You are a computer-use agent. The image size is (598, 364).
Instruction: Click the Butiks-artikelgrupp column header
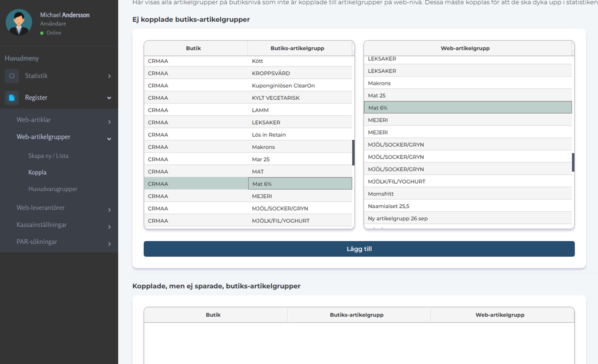[297, 48]
